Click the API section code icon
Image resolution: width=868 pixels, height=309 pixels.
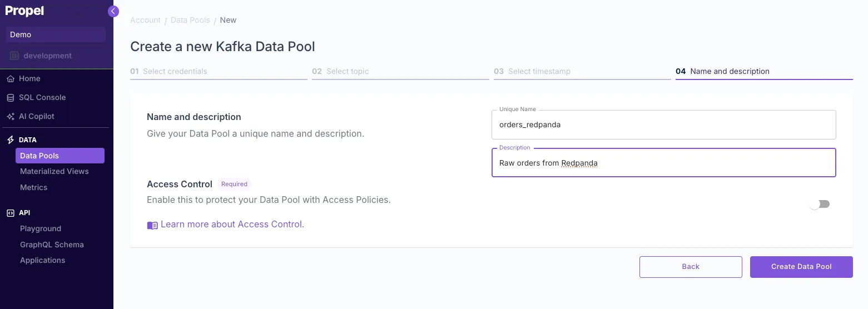point(10,213)
